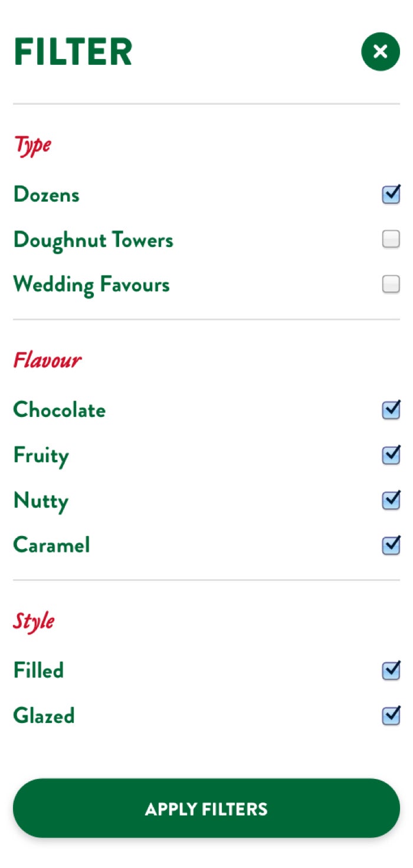The image size is (413, 868).
Task: Disable the Chocolate flavour filter
Action: [x=391, y=410]
